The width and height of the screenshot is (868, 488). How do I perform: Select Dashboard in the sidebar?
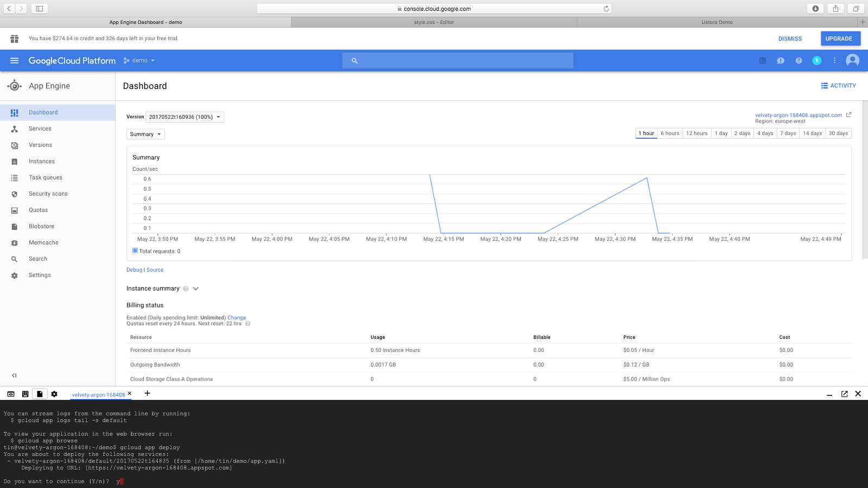(x=58, y=113)
